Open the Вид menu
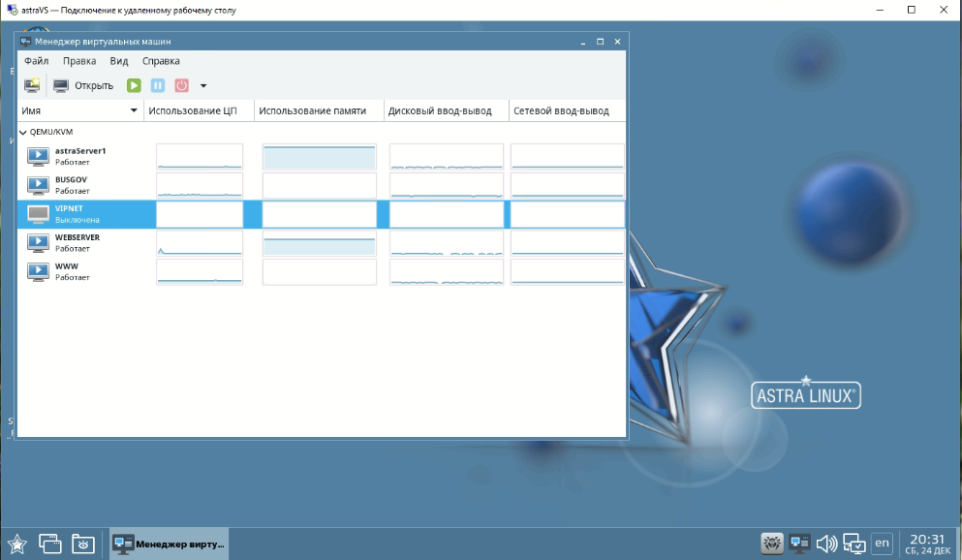Screen dimensions: 962x560 point(117,60)
